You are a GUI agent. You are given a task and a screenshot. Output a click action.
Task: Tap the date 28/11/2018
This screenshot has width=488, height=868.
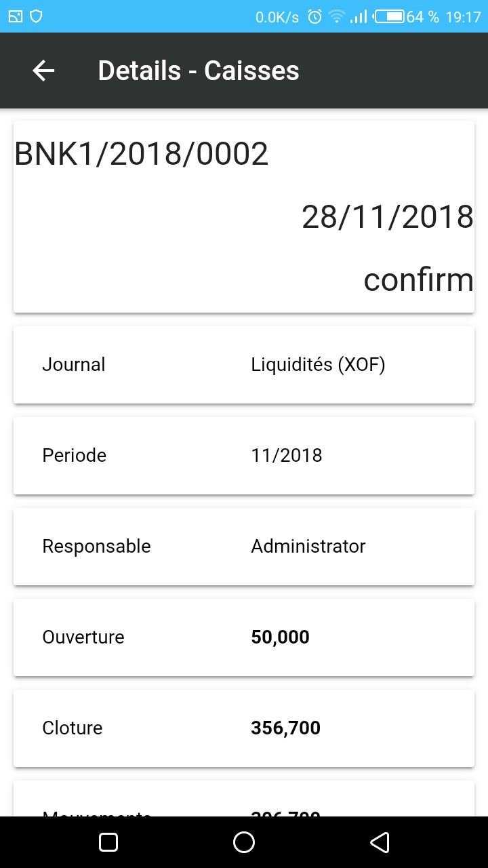(x=387, y=217)
